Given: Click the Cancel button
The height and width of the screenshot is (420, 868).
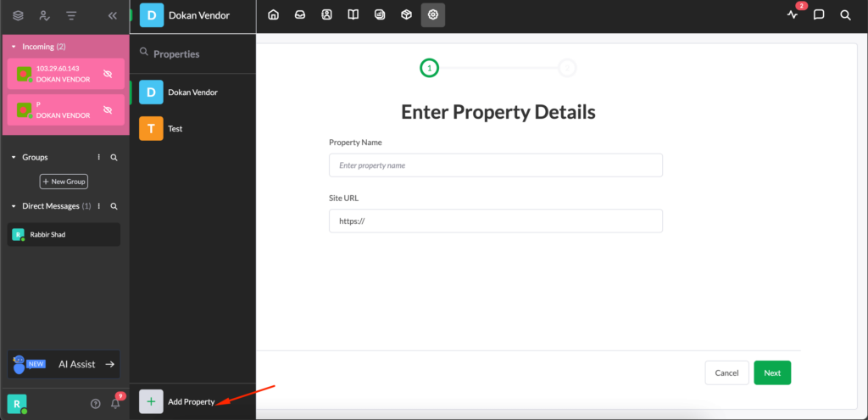Looking at the screenshot, I should point(726,372).
